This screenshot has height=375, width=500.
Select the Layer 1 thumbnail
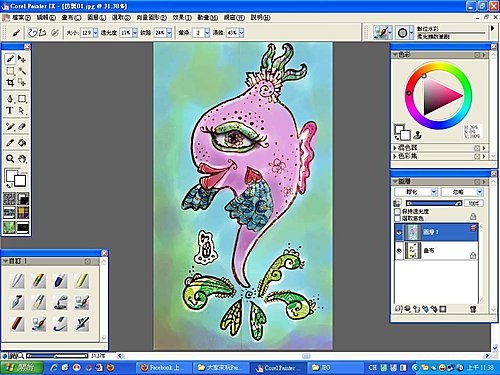click(412, 232)
